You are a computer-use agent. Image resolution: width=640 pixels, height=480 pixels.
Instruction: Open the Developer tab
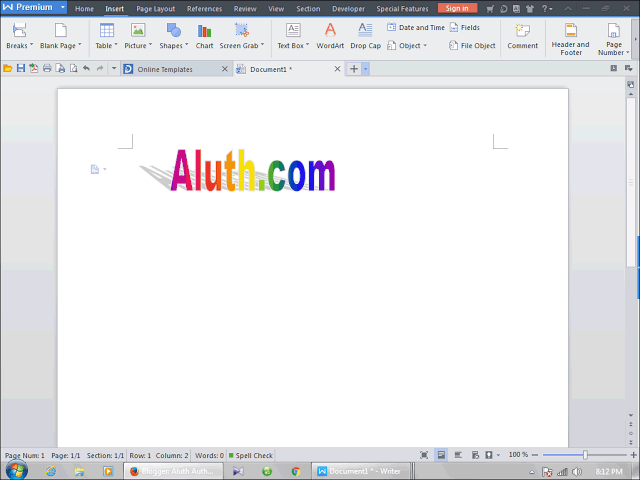click(348, 9)
